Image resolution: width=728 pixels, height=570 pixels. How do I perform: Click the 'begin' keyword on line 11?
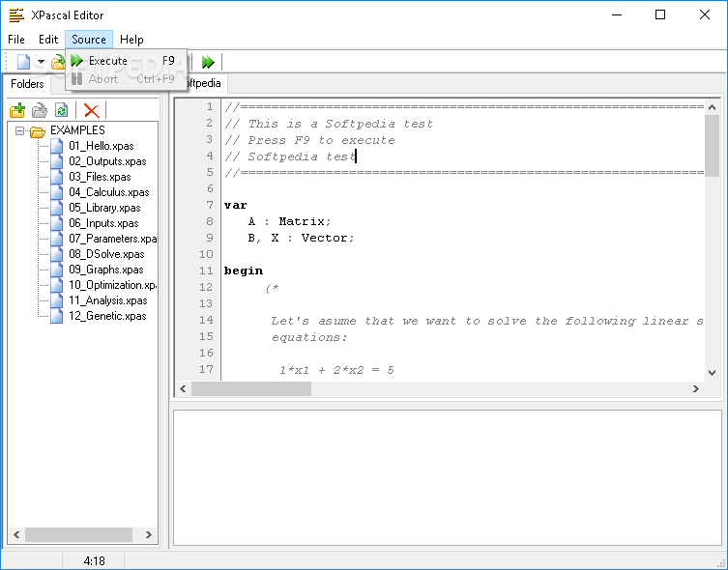(x=244, y=271)
